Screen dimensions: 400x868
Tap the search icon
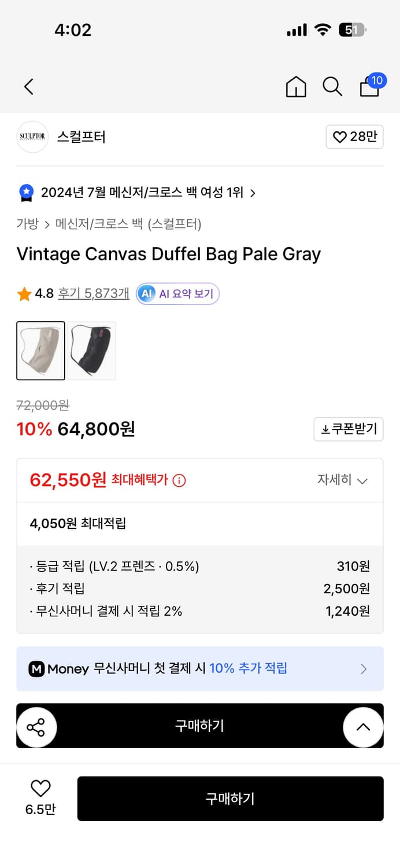[332, 86]
